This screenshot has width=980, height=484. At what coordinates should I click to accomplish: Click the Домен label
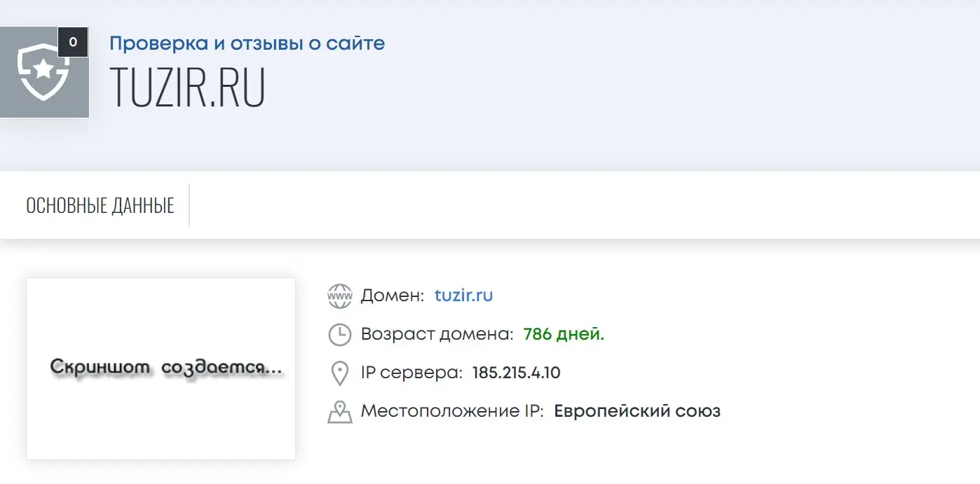pyautogui.click(x=393, y=296)
